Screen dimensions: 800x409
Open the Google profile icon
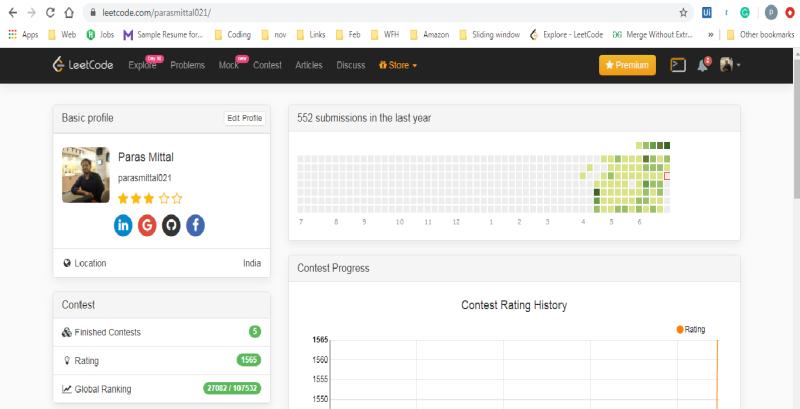pyautogui.click(x=147, y=225)
